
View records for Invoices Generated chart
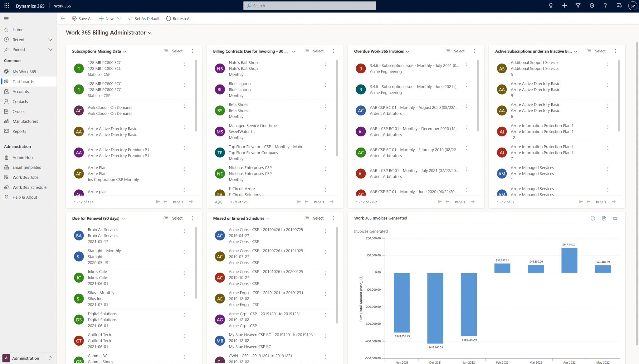tap(604, 218)
